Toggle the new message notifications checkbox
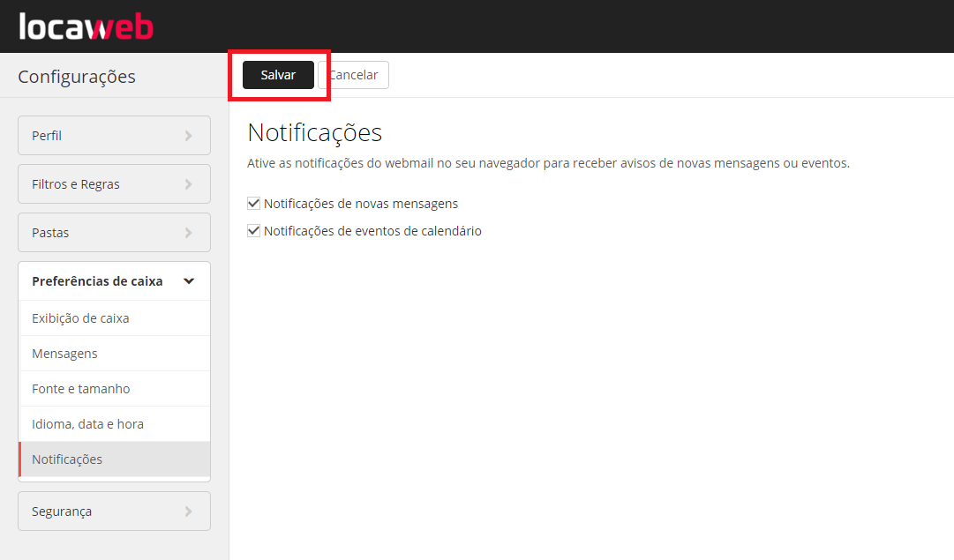Screen dimensions: 954x560 tap(253, 203)
